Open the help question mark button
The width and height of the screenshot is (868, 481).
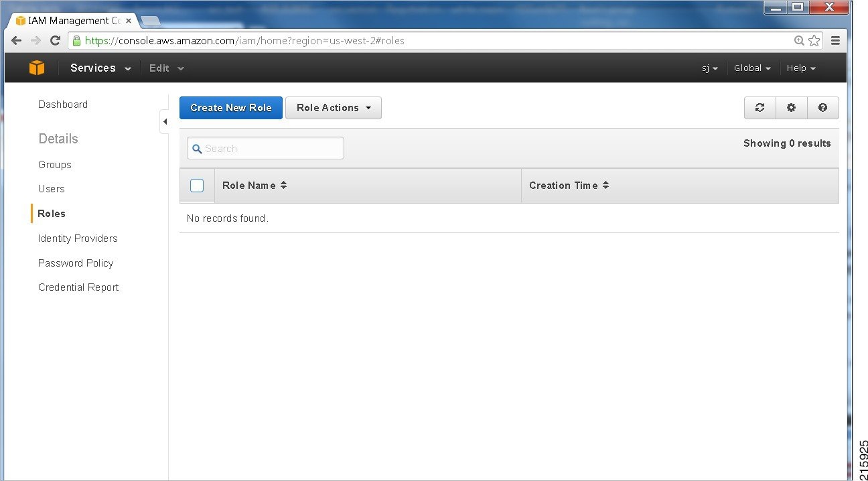823,108
